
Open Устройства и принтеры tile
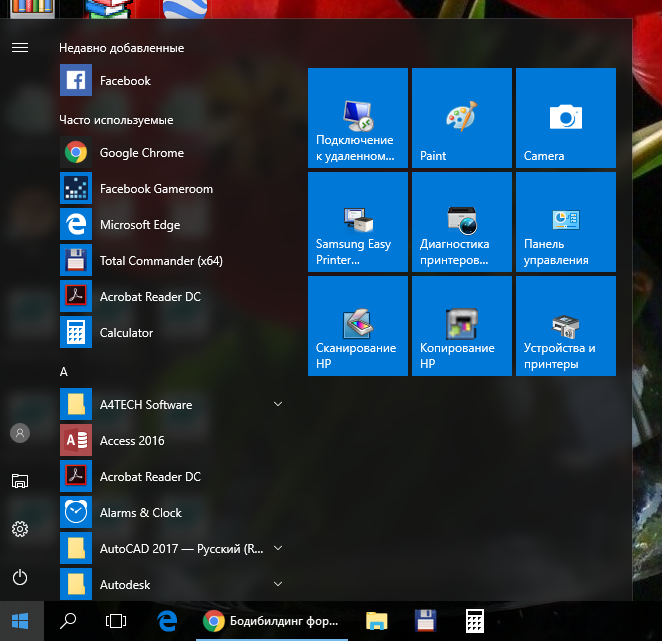[565, 326]
